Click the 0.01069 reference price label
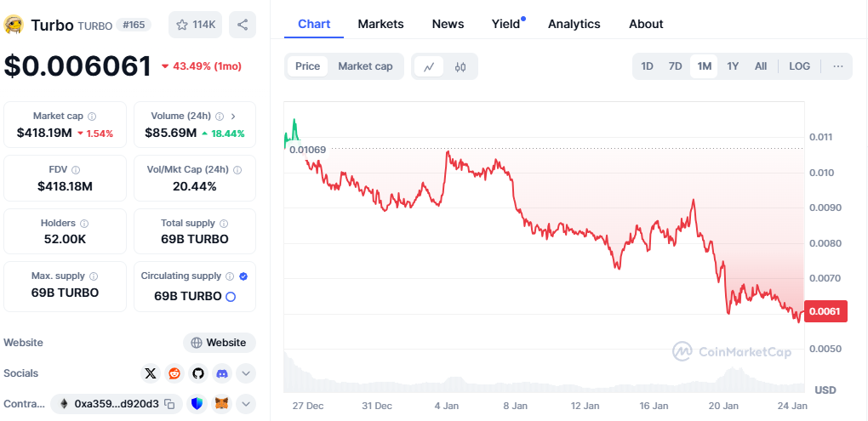Viewport: 868px width, 421px height. coord(308,150)
